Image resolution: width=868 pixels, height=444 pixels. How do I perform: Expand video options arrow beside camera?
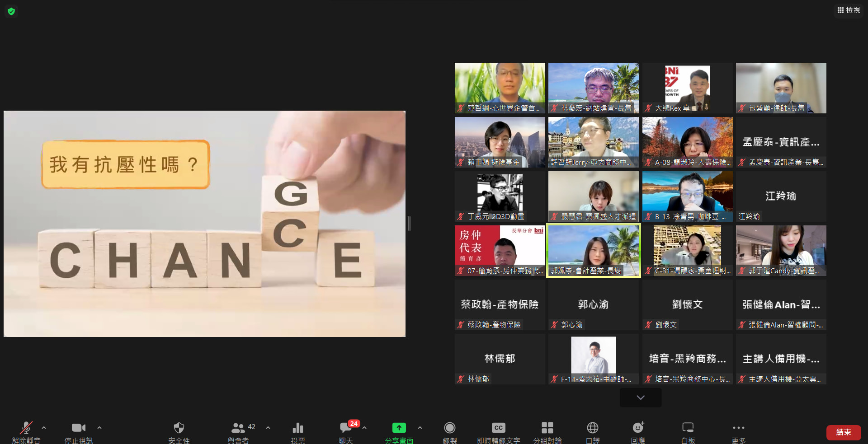(x=99, y=427)
